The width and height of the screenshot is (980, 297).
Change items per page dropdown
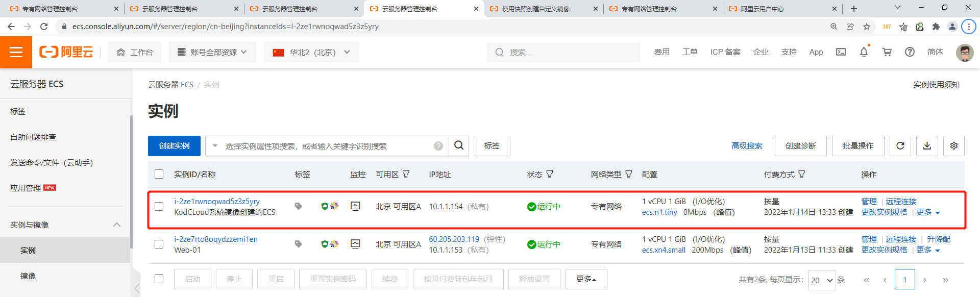[822, 280]
